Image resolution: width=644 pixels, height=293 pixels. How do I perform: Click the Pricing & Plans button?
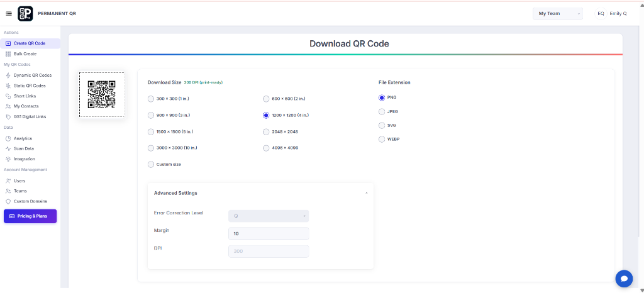point(30,216)
